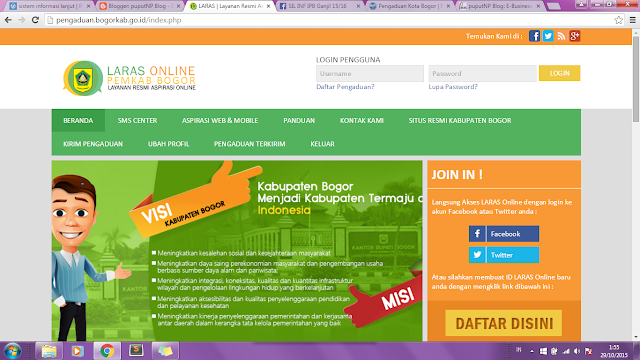Open the Facebook icon in top bar
The height and width of the screenshot is (360, 640).
pyautogui.click(x=534, y=36)
